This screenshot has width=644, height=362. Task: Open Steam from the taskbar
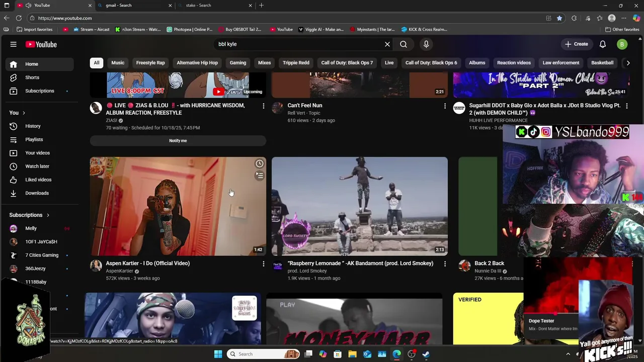pos(426,354)
